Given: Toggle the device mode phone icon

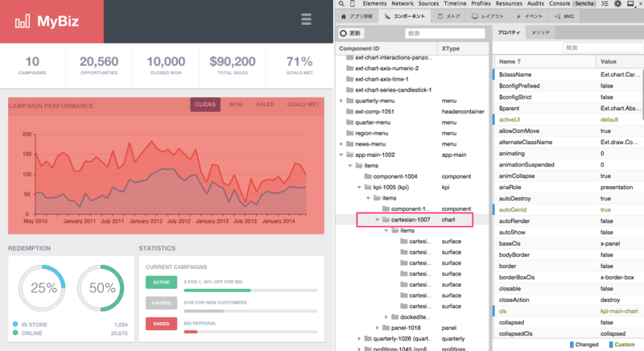Looking at the screenshot, I should [x=353, y=4].
